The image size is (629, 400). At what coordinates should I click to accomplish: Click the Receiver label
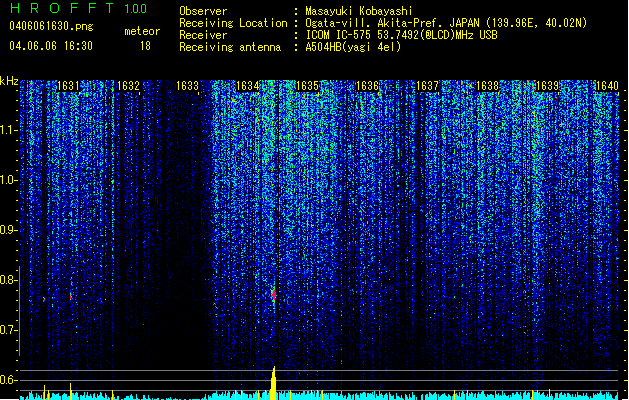tap(203, 35)
